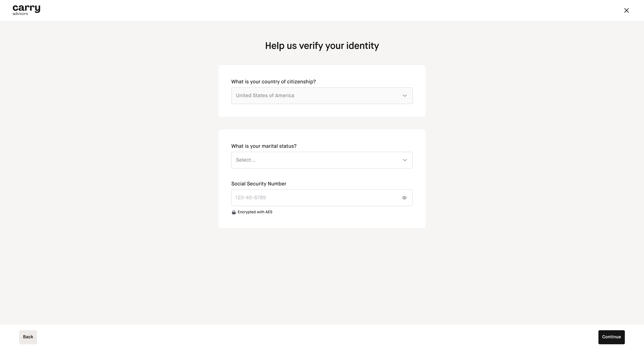Close the identity verification page
Viewport: 644px width, 350px height.
coord(626,10)
